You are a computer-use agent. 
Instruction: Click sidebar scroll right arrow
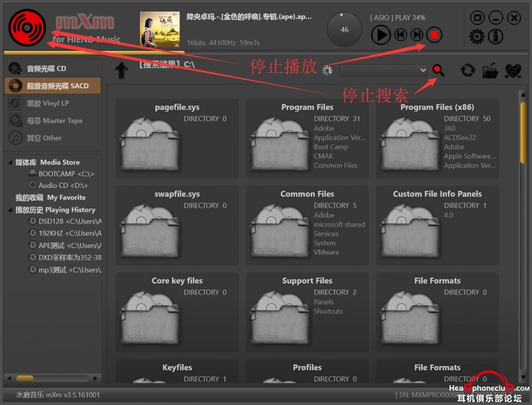[x=96, y=378]
